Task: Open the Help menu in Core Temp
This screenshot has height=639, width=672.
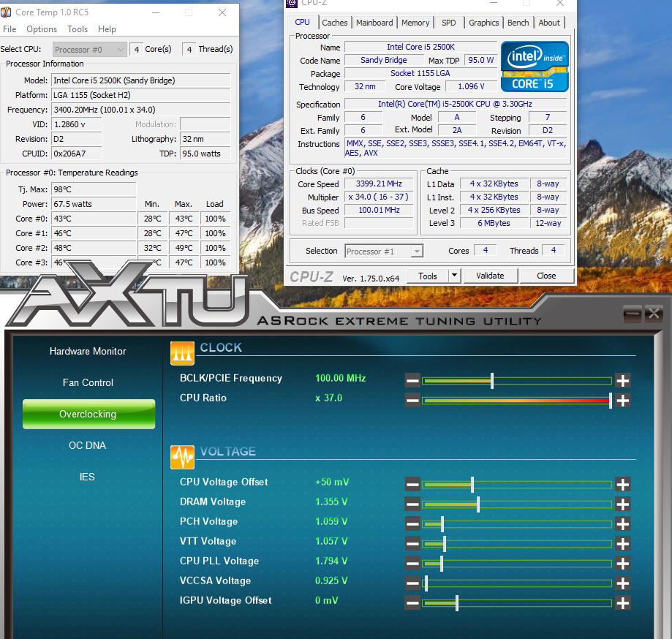Action: (107, 29)
